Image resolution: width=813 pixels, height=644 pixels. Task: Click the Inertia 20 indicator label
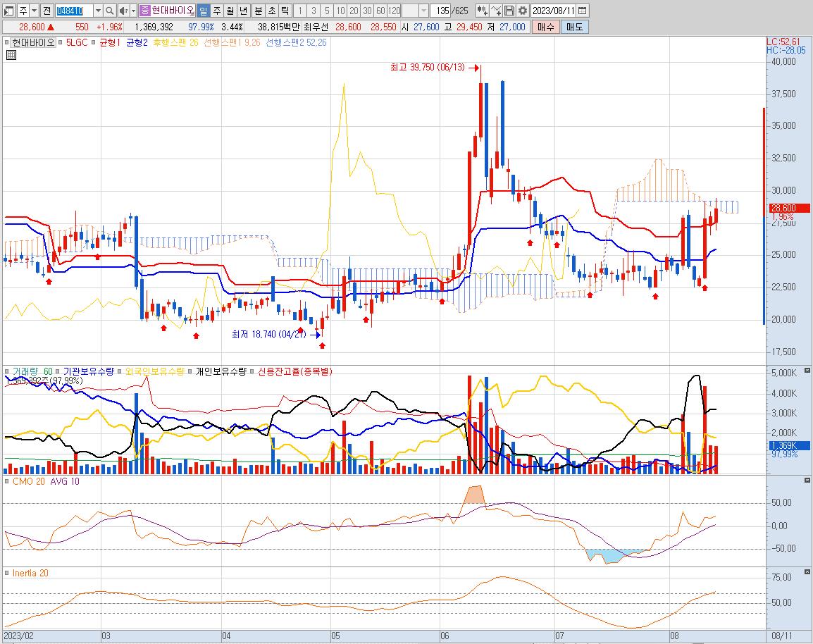[x=30, y=573]
